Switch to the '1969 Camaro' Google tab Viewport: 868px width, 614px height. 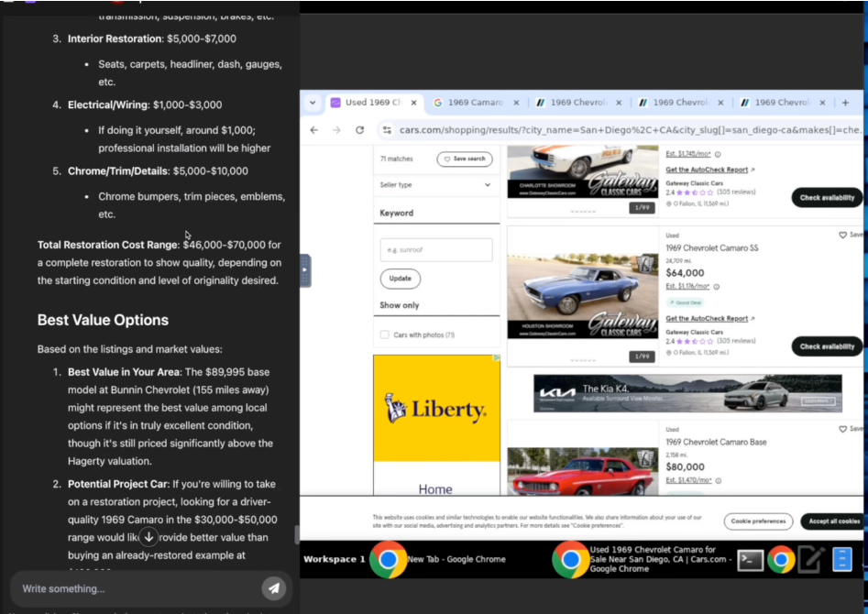(475, 103)
